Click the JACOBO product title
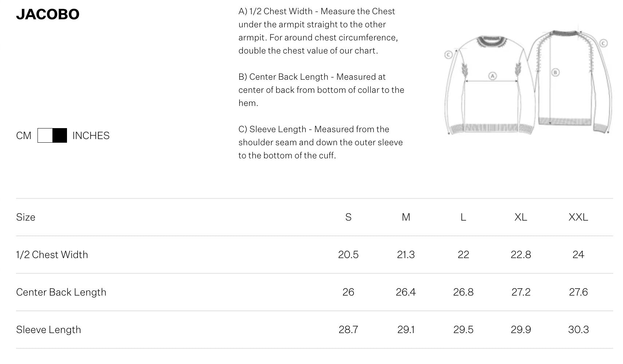Viewport: 623px width, 364px height. [x=48, y=14]
